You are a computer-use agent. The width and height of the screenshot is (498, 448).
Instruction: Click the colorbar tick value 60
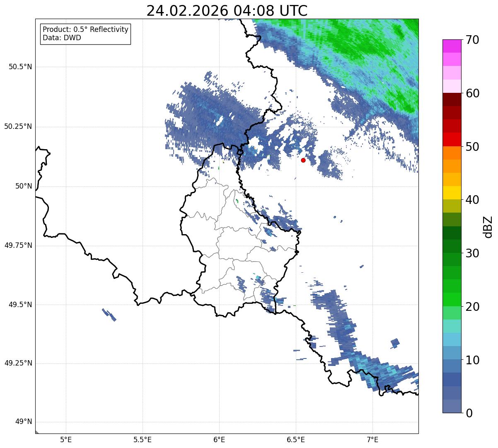473,93
